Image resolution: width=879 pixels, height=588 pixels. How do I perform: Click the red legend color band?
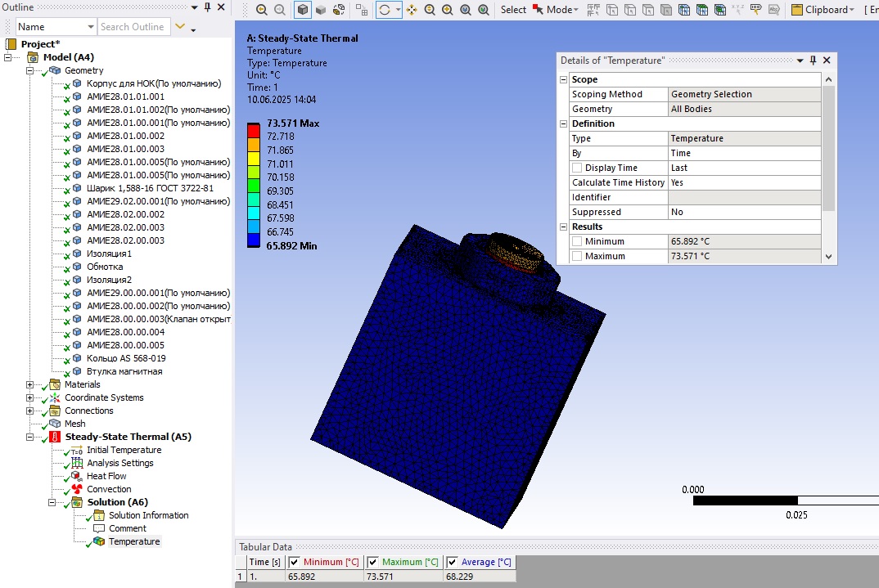(x=254, y=131)
